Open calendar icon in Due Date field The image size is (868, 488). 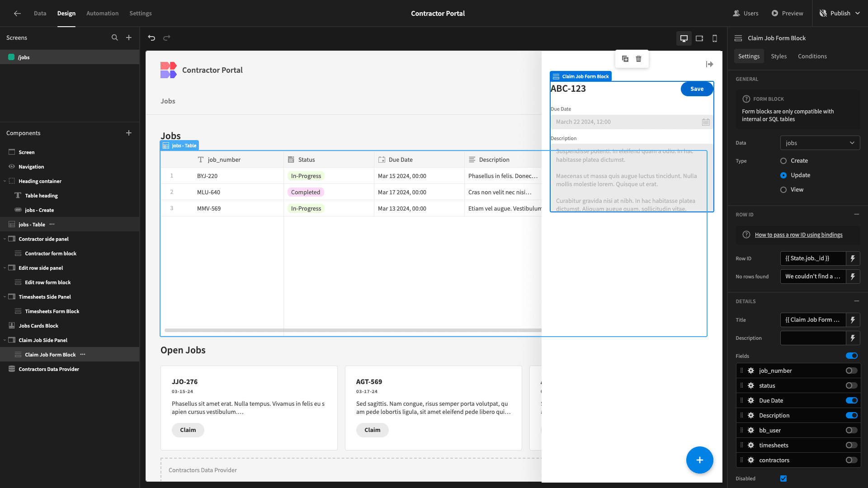point(706,122)
